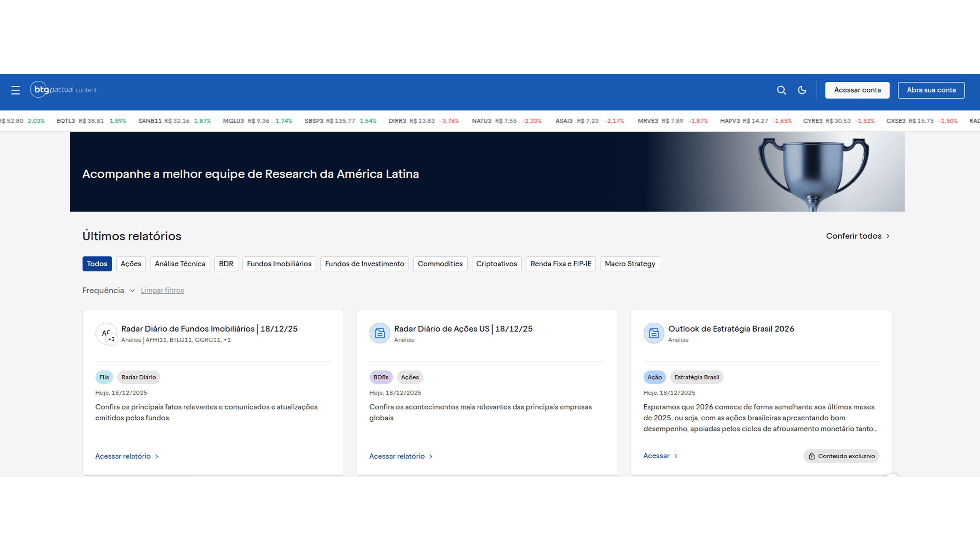Screen dimensions: 980x551
Task: Open the search magnifier icon
Action: 781,90
